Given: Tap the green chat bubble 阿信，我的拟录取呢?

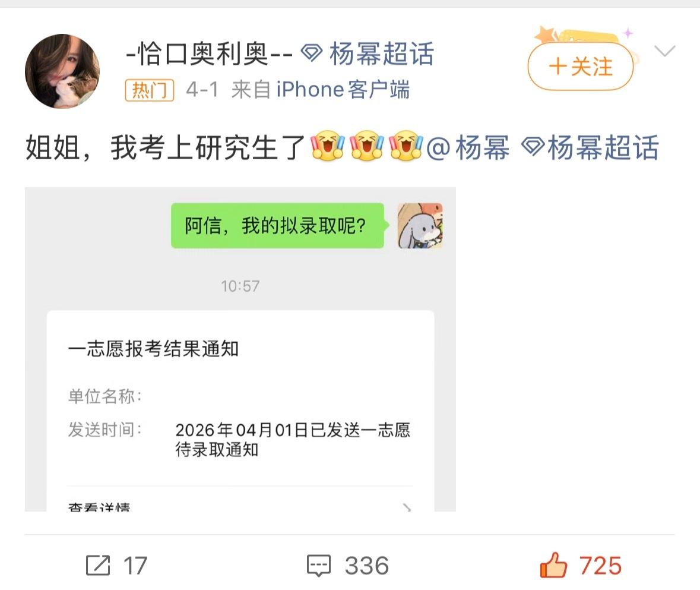Looking at the screenshot, I should [x=277, y=226].
